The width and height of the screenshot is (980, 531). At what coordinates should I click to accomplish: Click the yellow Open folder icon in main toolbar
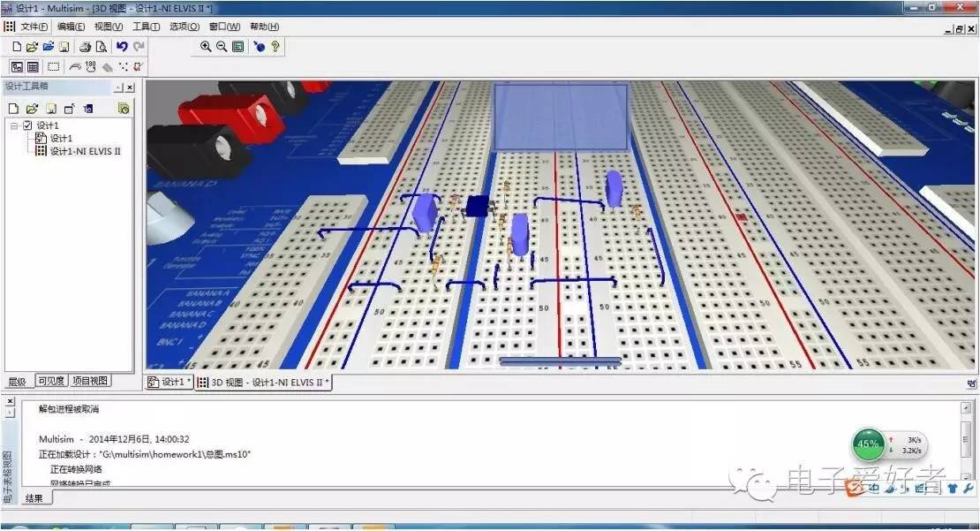click(x=32, y=46)
